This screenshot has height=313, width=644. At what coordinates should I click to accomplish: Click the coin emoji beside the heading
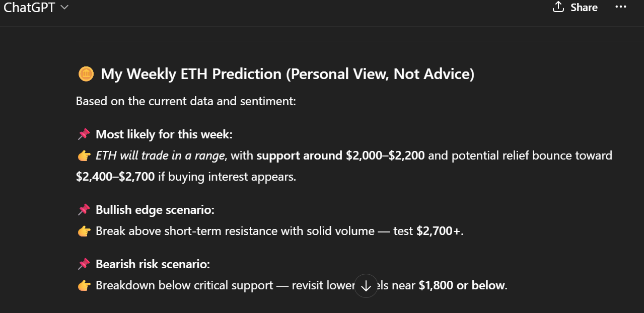pos(86,74)
